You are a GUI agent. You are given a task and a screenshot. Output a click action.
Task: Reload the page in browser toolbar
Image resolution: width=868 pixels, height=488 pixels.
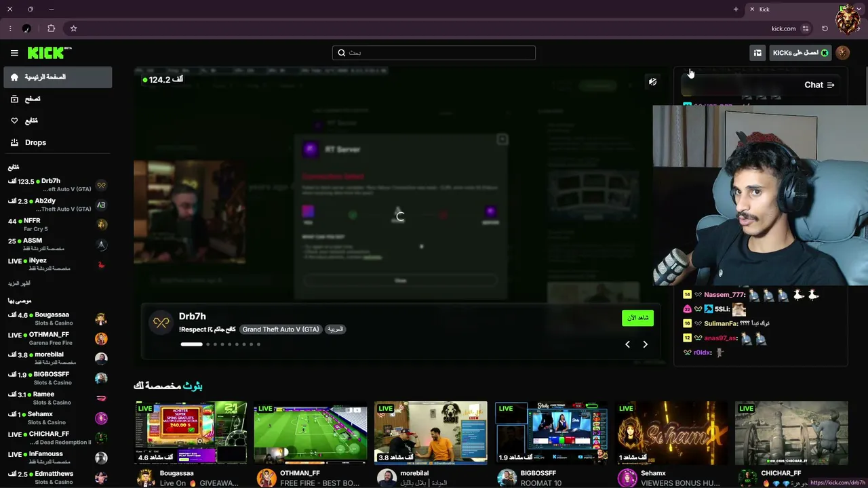[x=825, y=28]
